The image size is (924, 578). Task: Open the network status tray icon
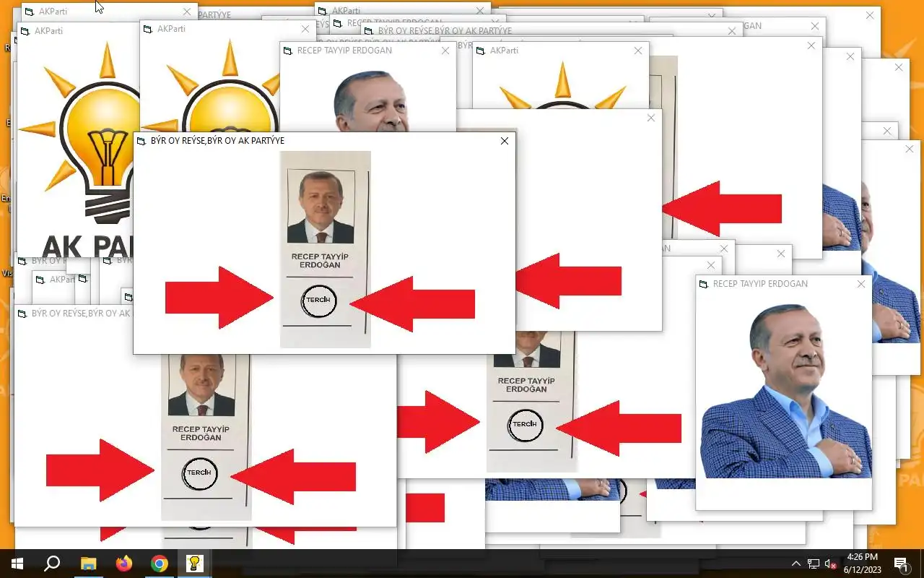point(814,564)
